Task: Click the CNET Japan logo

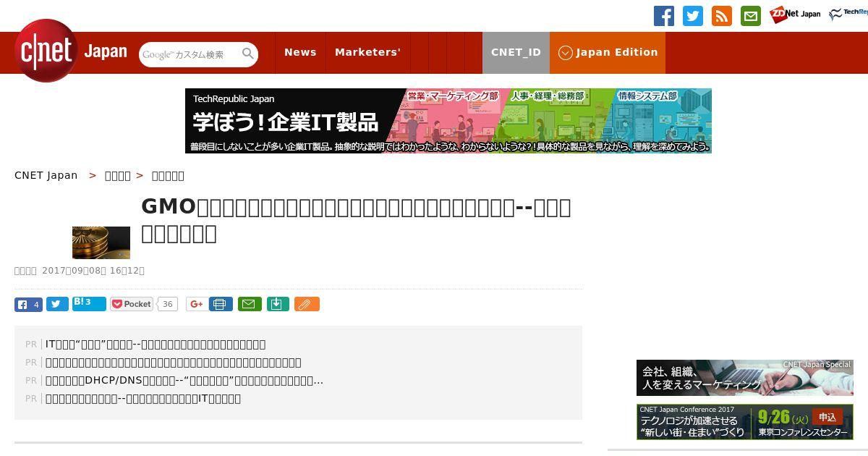Action: coord(71,51)
